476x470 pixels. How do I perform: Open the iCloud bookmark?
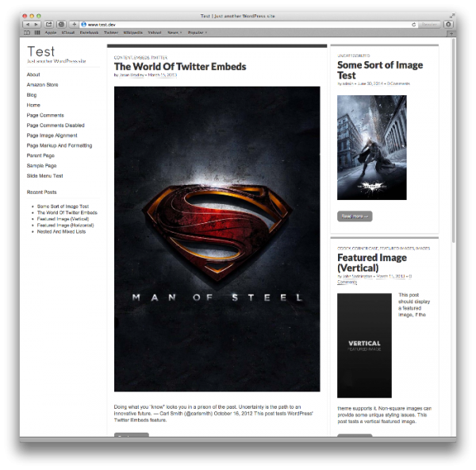68,33
